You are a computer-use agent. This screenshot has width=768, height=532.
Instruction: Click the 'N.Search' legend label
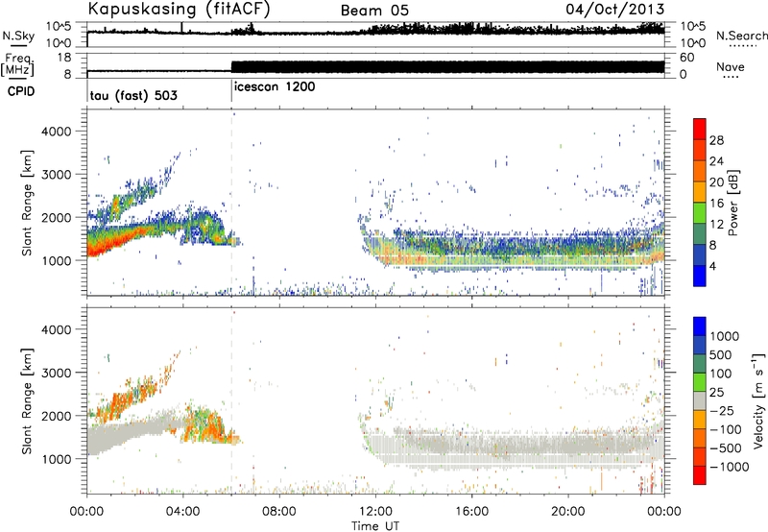[742, 36]
